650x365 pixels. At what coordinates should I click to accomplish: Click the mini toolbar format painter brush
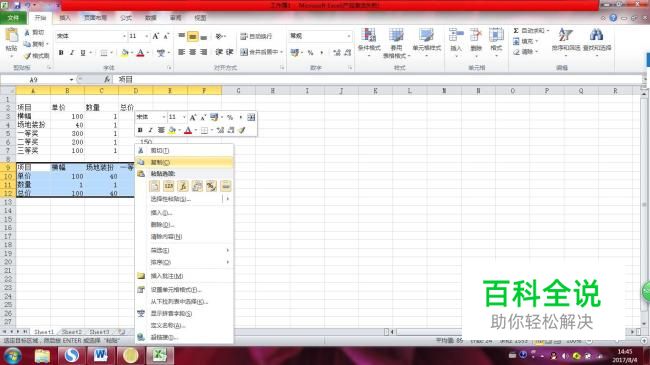pyautogui.click(x=242, y=130)
